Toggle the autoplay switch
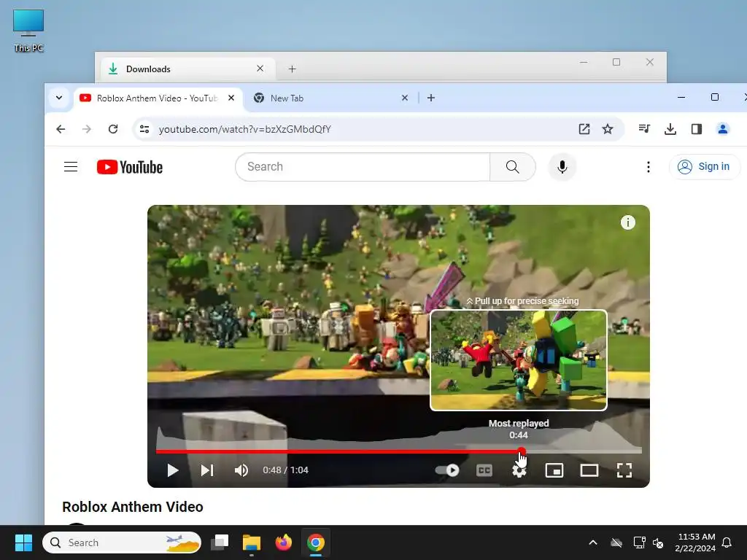 coord(447,470)
